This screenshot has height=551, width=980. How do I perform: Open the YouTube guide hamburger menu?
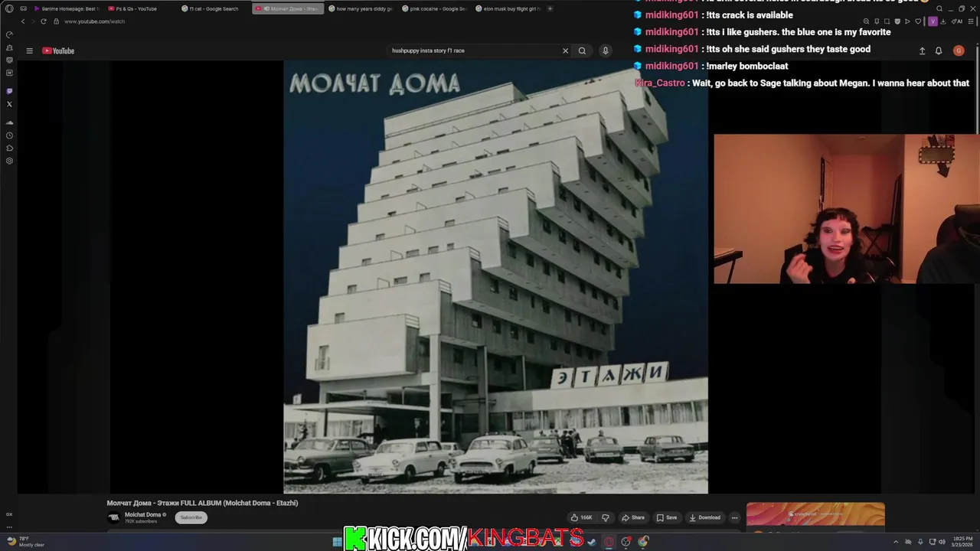29,51
